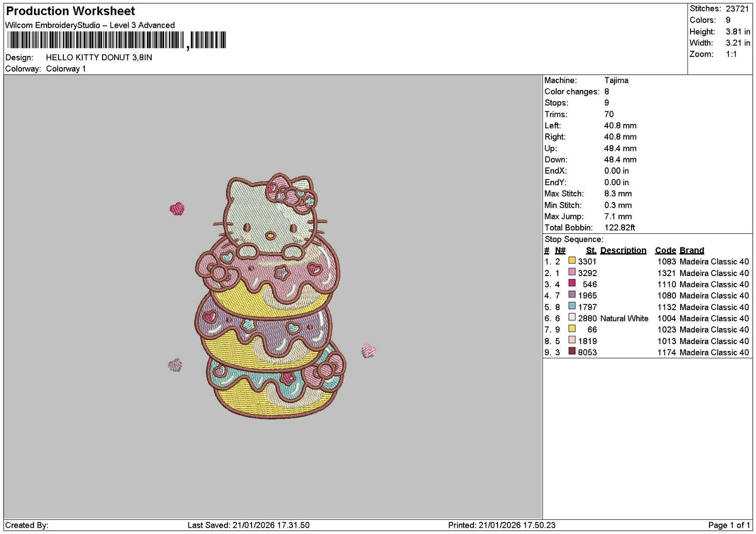756x534 pixels.
Task: Click the Up value '48.4 mm'
Action: point(620,148)
